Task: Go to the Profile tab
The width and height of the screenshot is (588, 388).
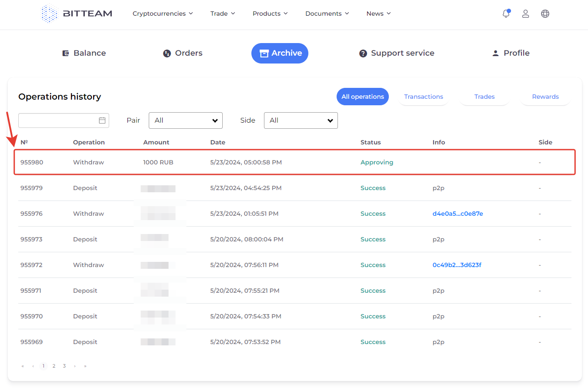Action: tap(511, 53)
